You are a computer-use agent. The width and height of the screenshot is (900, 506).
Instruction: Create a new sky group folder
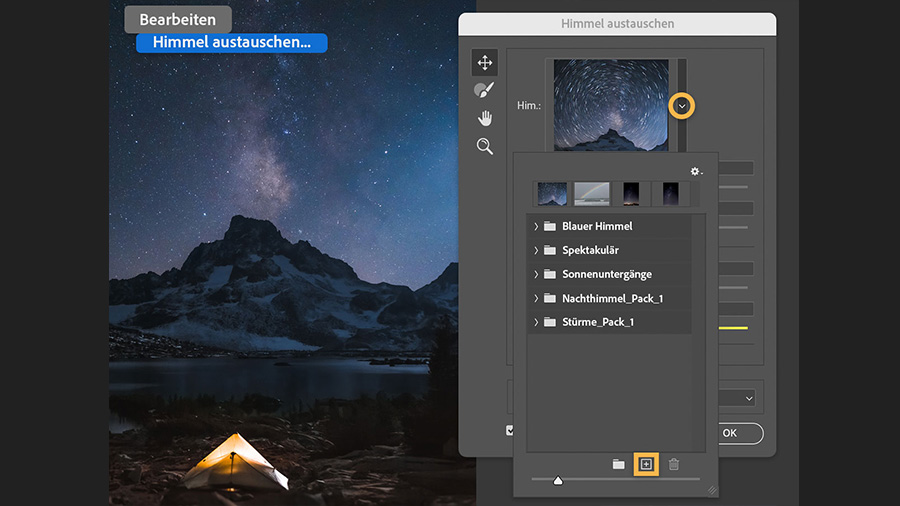point(618,464)
